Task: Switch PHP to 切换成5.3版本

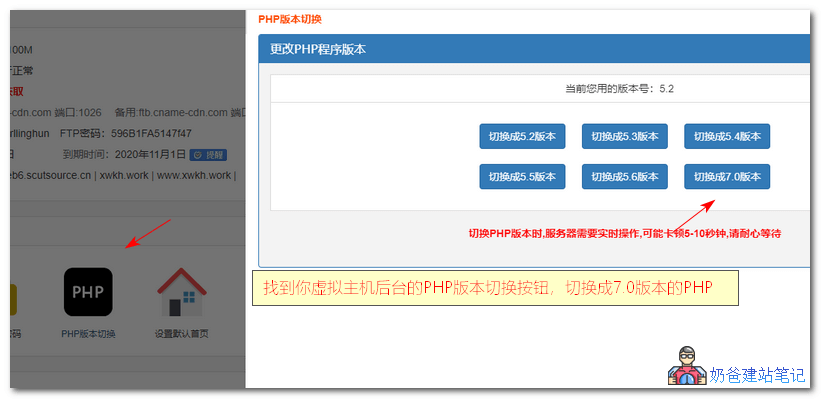Action: click(x=625, y=136)
